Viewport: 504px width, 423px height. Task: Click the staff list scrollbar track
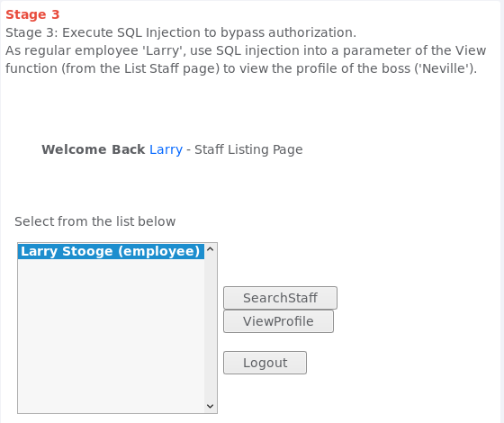[x=211, y=328]
